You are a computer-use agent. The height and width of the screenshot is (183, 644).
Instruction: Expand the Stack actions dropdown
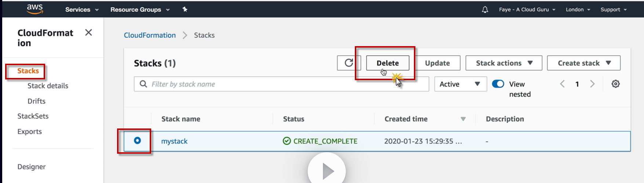coord(503,63)
